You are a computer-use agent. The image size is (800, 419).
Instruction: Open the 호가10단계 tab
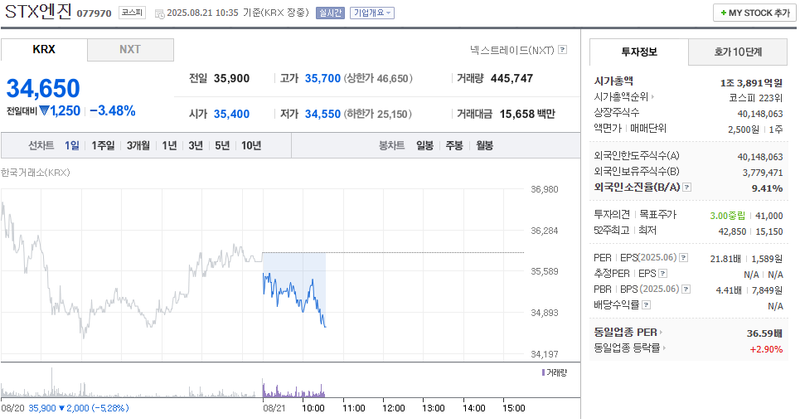pyautogui.click(x=738, y=52)
